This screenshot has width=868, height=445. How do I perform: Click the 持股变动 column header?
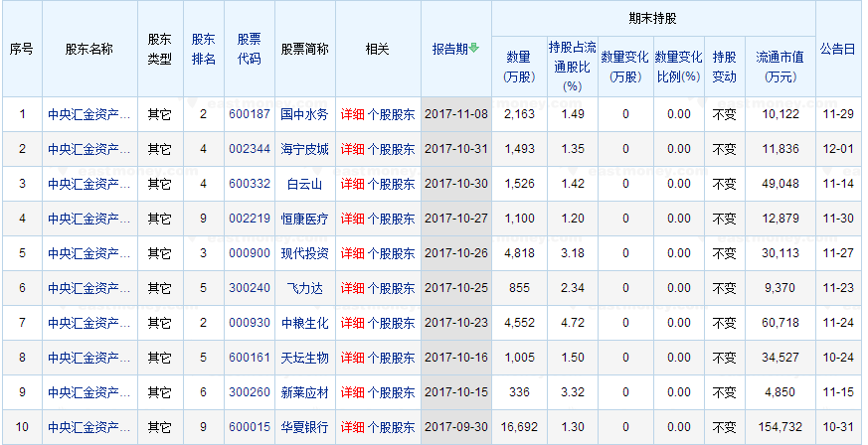725,67
